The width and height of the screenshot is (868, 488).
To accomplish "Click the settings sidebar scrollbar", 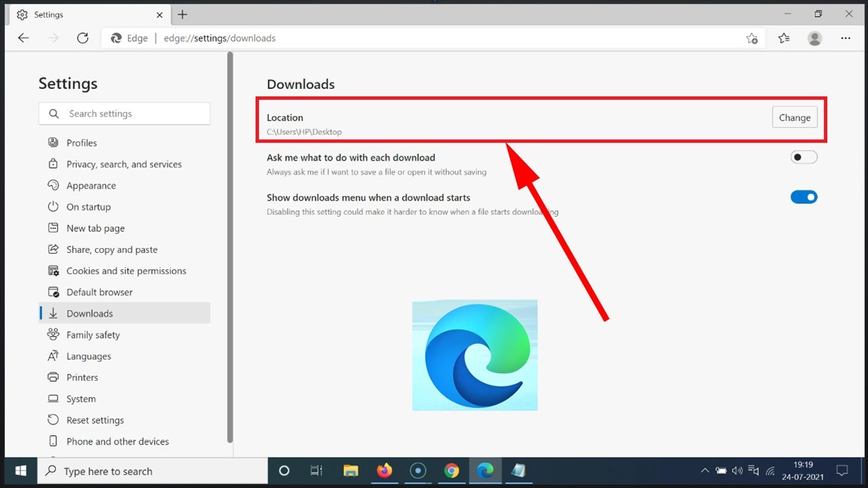I will (230, 247).
